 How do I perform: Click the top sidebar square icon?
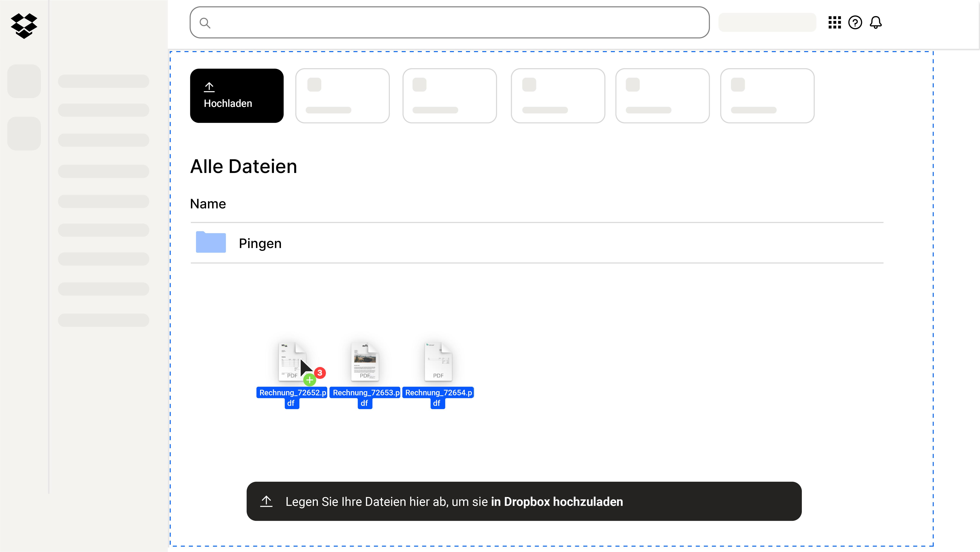click(24, 81)
